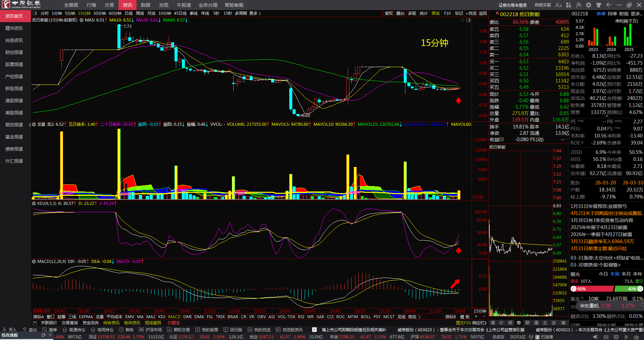This screenshot has height=340, width=644.
Task: Click the 卖出 sell icon button
Action: click(30, 330)
